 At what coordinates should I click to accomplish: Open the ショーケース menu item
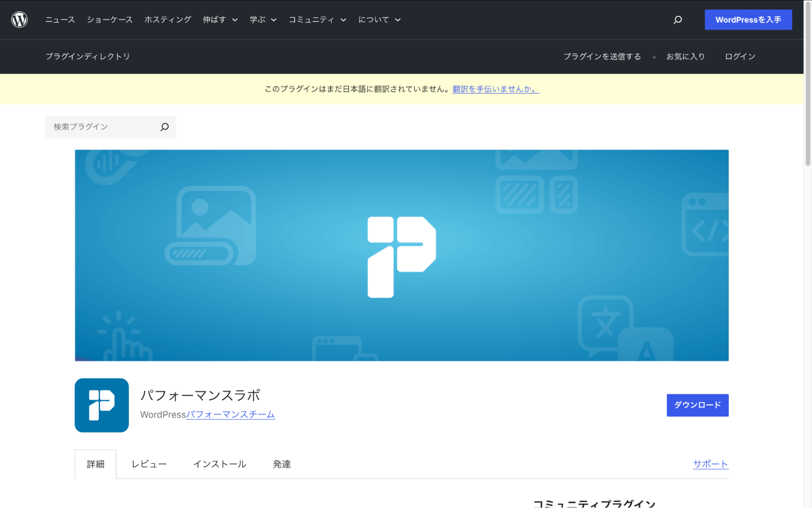point(110,20)
